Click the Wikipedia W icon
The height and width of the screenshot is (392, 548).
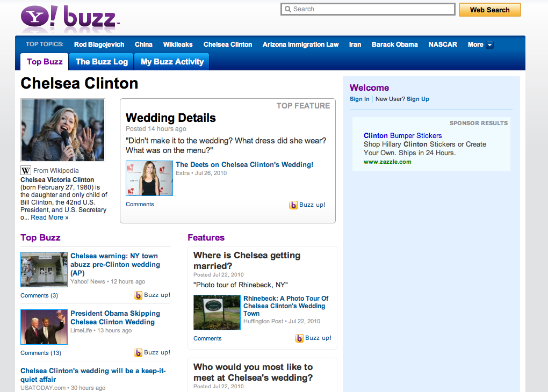coord(25,171)
